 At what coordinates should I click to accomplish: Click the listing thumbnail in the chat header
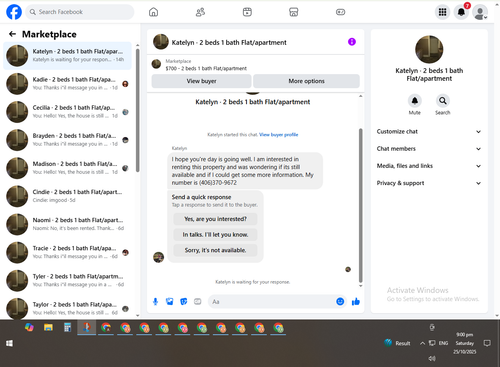(x=161, y=42)
